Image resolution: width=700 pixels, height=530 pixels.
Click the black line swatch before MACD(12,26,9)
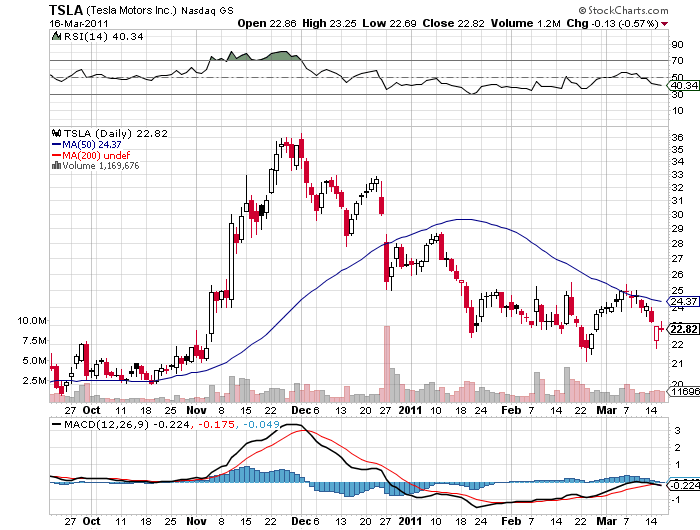[x=56, y=424]
